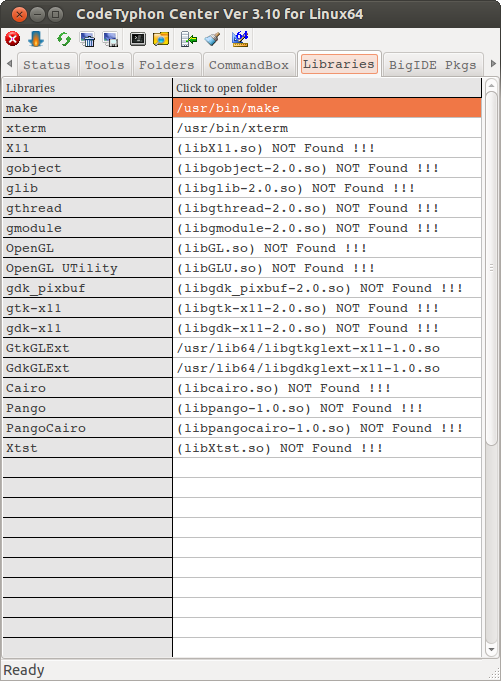
Task: Click the green refresh arrows icon
Action: [64, 39]
